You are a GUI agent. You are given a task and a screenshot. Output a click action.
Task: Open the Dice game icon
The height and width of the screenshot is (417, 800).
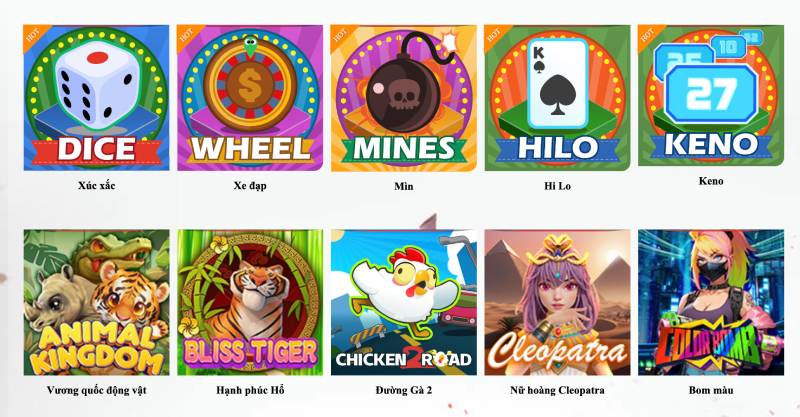click(x=96, y=97)
